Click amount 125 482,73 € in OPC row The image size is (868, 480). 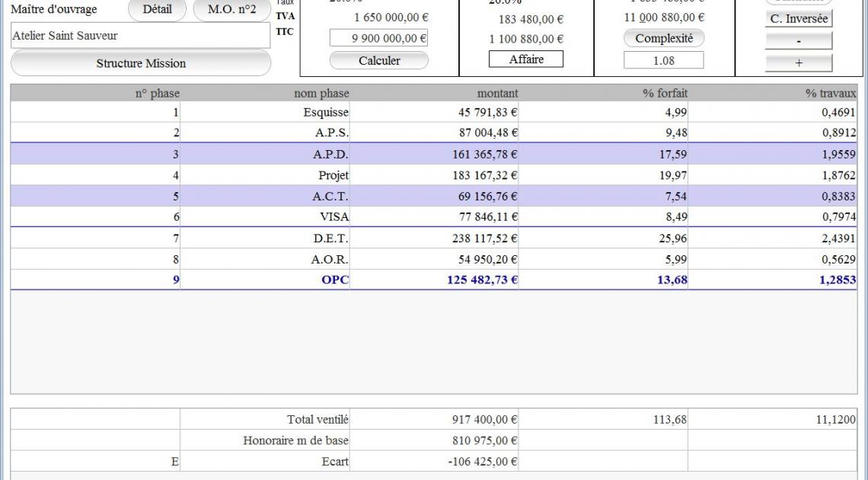482,280
